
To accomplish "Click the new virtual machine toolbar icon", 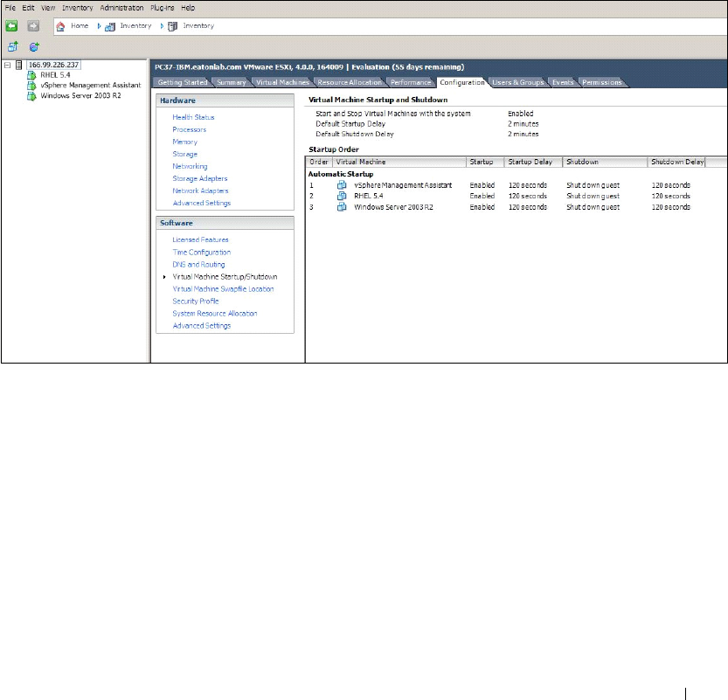I will tap(13, 47).
